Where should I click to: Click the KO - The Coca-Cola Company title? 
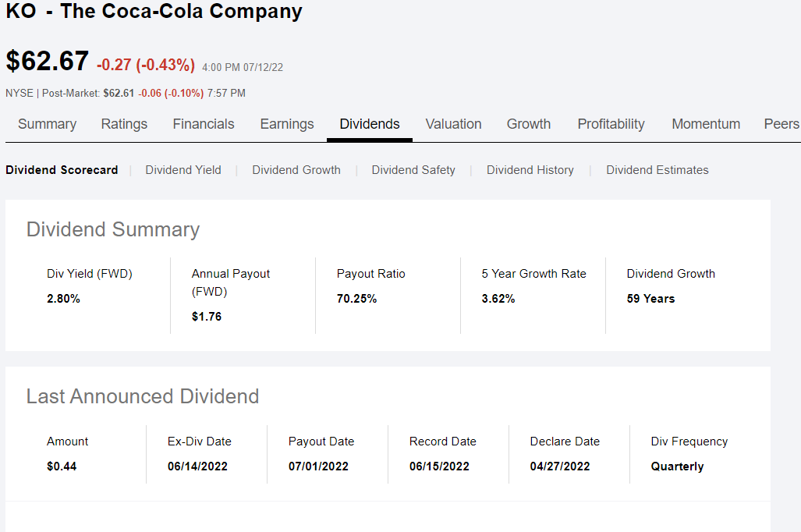pyautogui.click(x=154, y=11)
